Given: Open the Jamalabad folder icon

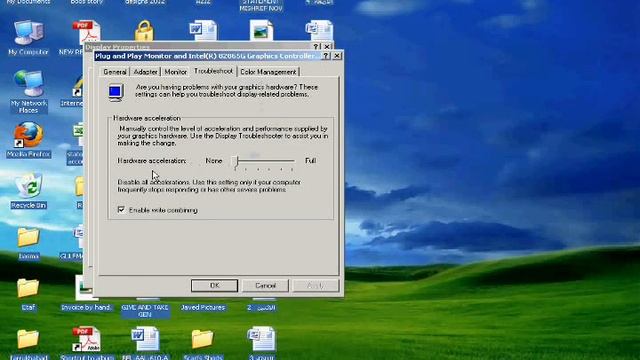Looking at the screenshot, I should pyautogui.click(x=28, y=339).
